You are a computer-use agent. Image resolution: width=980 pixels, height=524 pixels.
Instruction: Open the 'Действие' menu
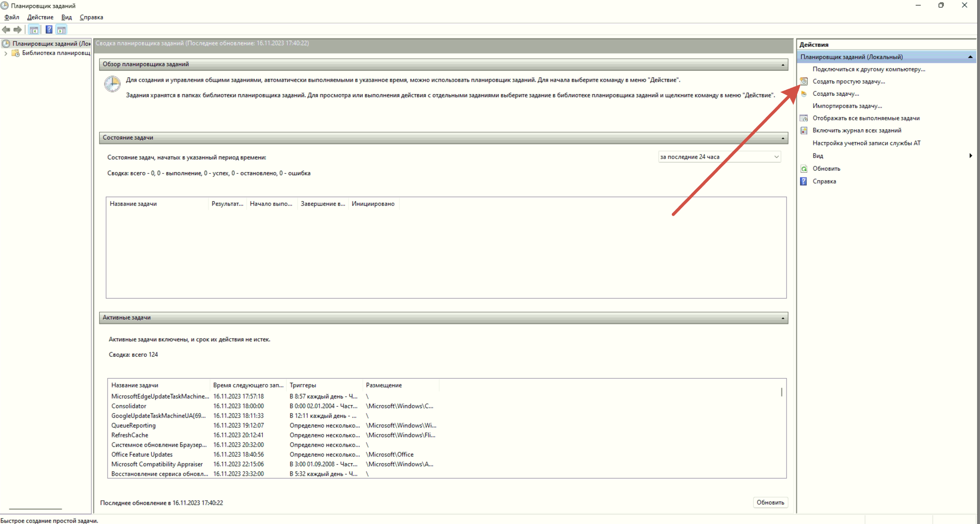coord(40,17)
